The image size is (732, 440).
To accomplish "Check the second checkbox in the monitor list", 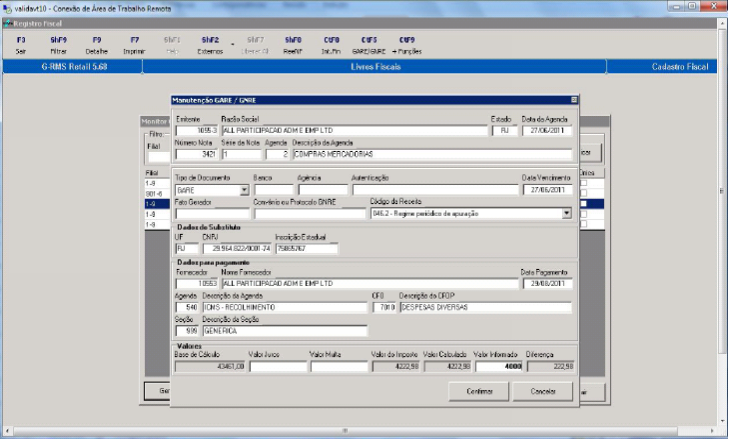I will tap(586, 194).
